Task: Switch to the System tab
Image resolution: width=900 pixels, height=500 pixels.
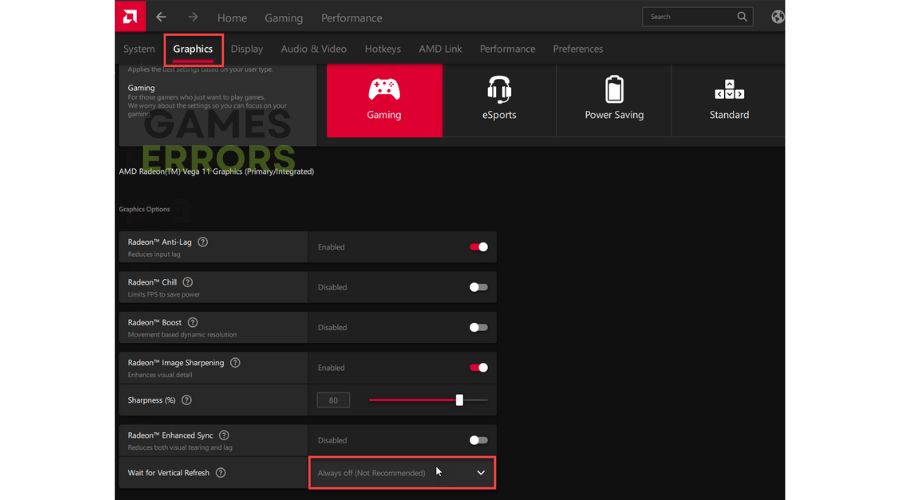Action: coord(139,49)
